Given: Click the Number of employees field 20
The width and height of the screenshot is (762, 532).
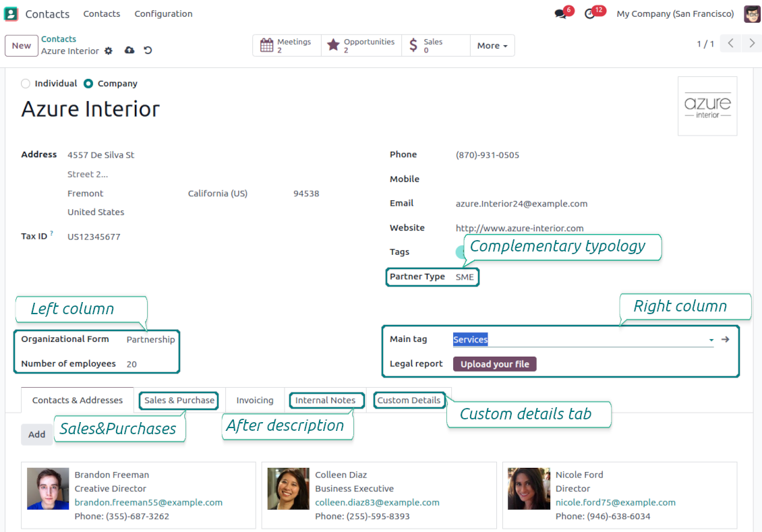Looking at the screenshot, I should tap(131, 364).
